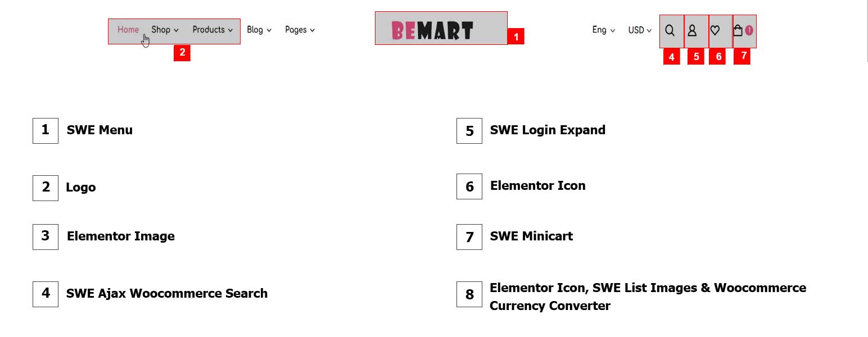Click the cart item count badge

click(x=749, y=30)
